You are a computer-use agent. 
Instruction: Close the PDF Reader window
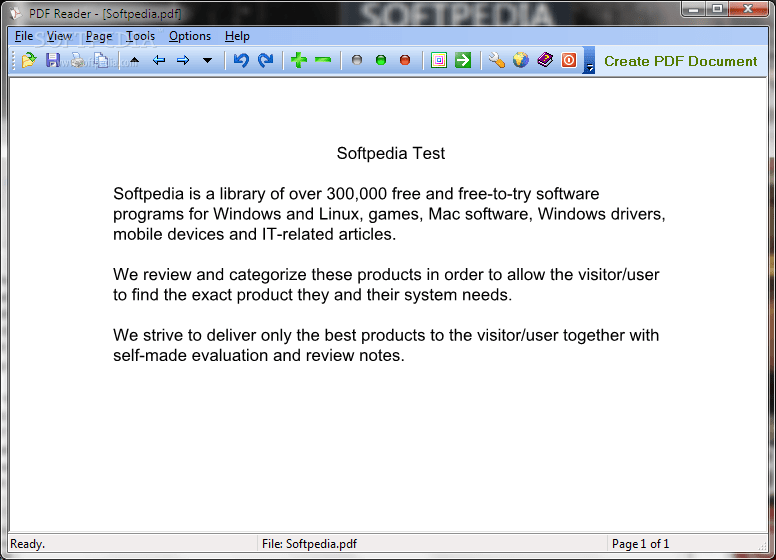tap(748, 9)
